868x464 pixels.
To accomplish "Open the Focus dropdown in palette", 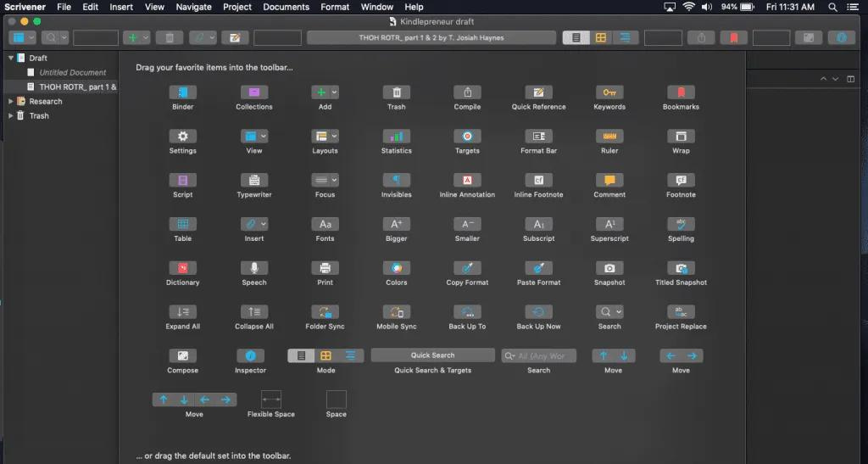I will [334, 180].
